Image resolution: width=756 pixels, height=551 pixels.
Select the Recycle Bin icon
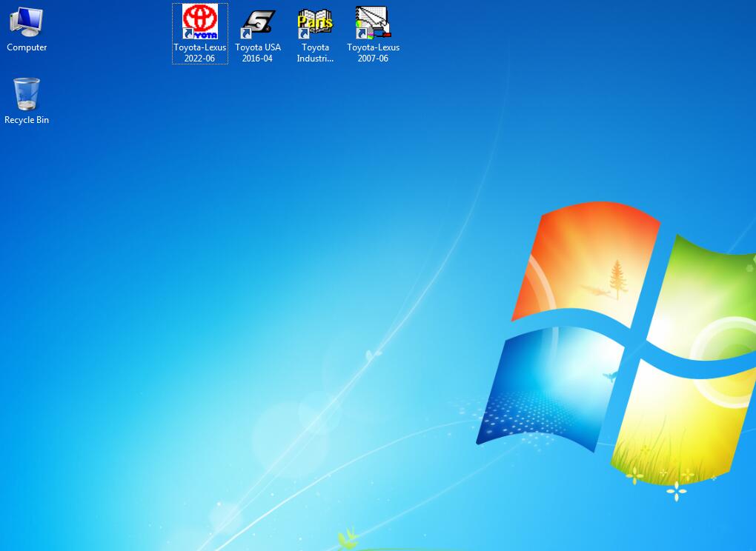[27, 94]
